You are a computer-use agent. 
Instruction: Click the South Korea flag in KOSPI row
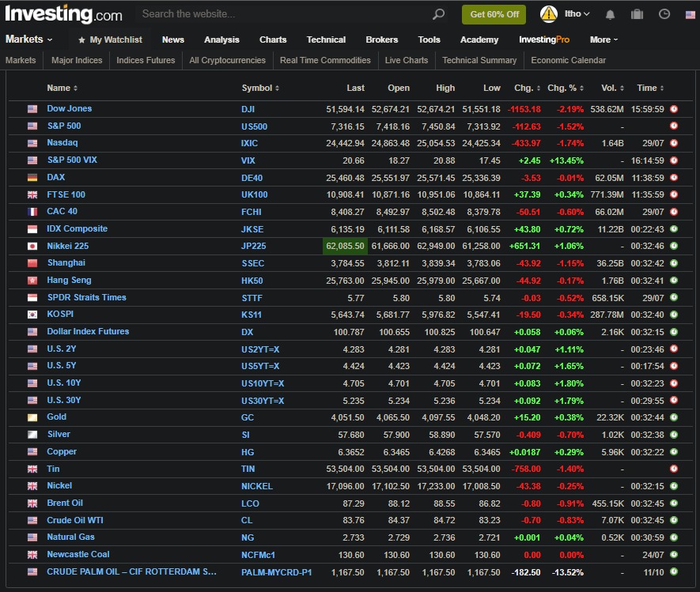pos(32,315)
